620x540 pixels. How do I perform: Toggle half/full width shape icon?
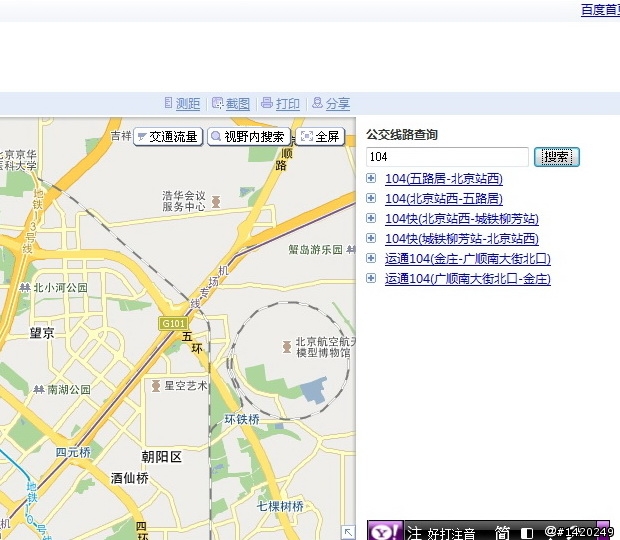[x=527, y=533]
